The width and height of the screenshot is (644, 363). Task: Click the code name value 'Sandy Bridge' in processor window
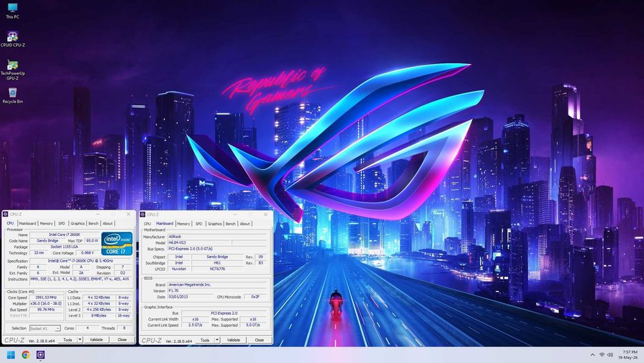click(x=48, y=240)
